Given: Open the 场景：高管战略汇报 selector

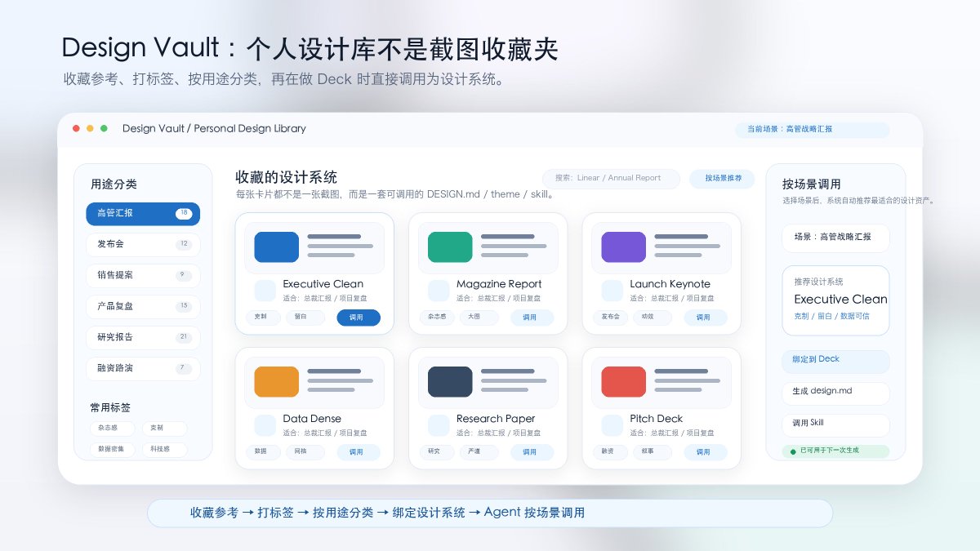Looking at the screenshot, I should click(835, 238).
